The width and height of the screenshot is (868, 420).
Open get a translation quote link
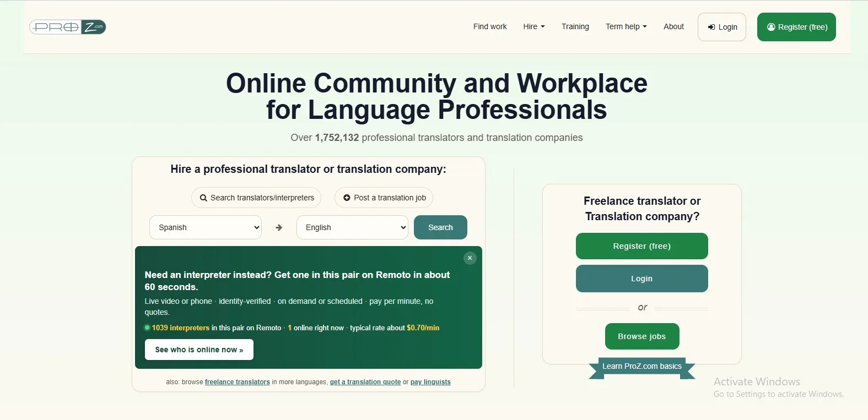coord(365,382)
